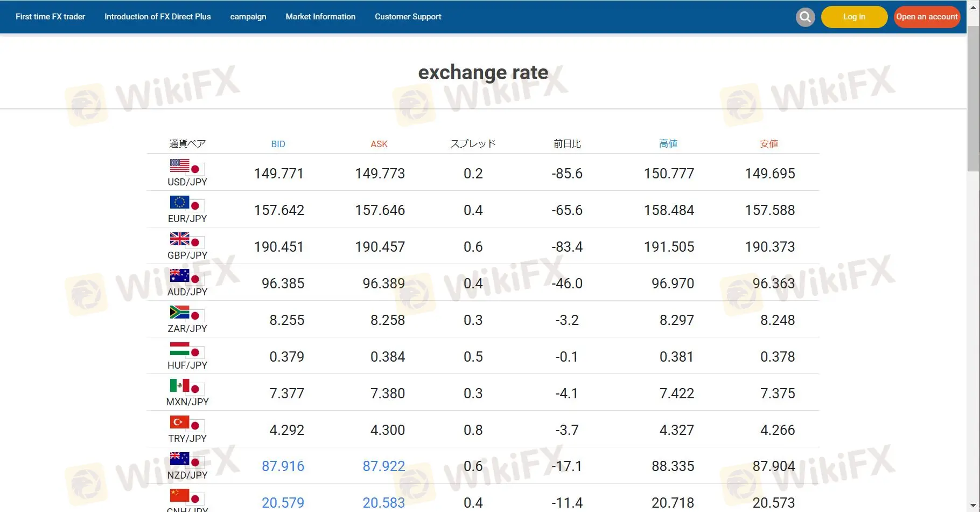This screenshot has height=512, width=980.
Task: Click USD/JPY daily change -85.6
Action: pos(567,174)
